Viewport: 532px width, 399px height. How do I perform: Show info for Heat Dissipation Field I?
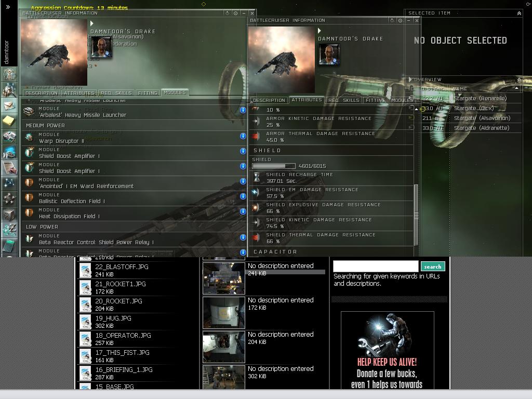243,211
